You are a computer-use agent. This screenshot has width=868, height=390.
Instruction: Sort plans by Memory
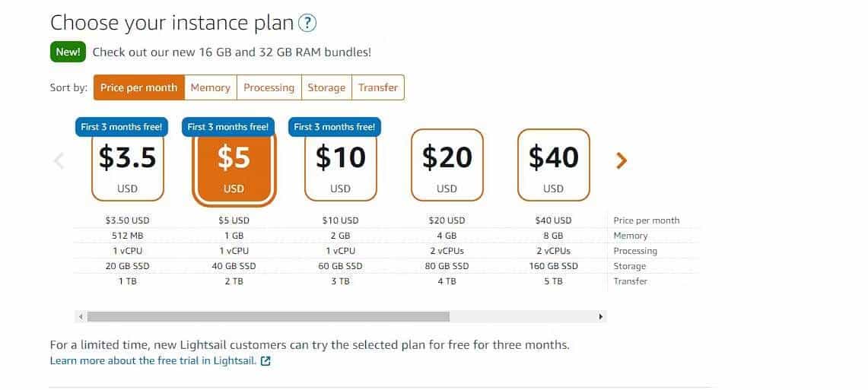211,87
